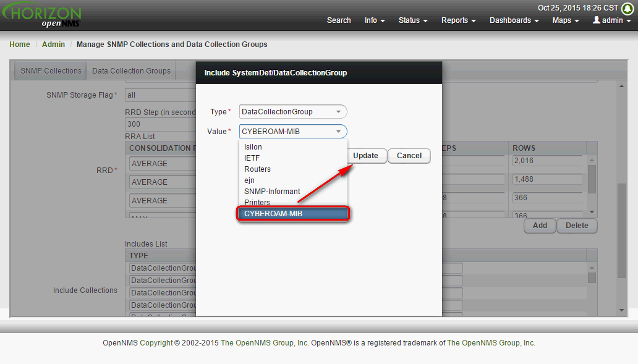Select Printers from the list

click(x=293, y=202)
